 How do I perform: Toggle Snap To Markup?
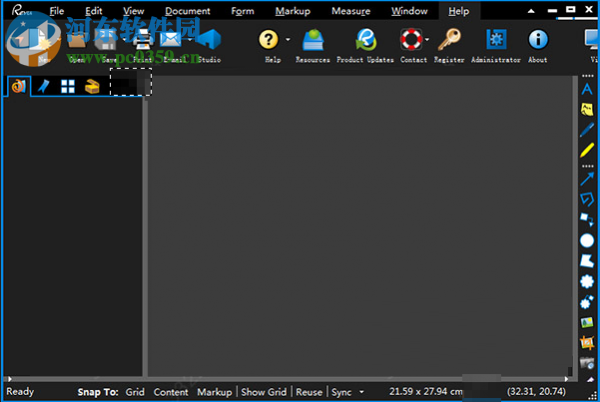(215, 392)
